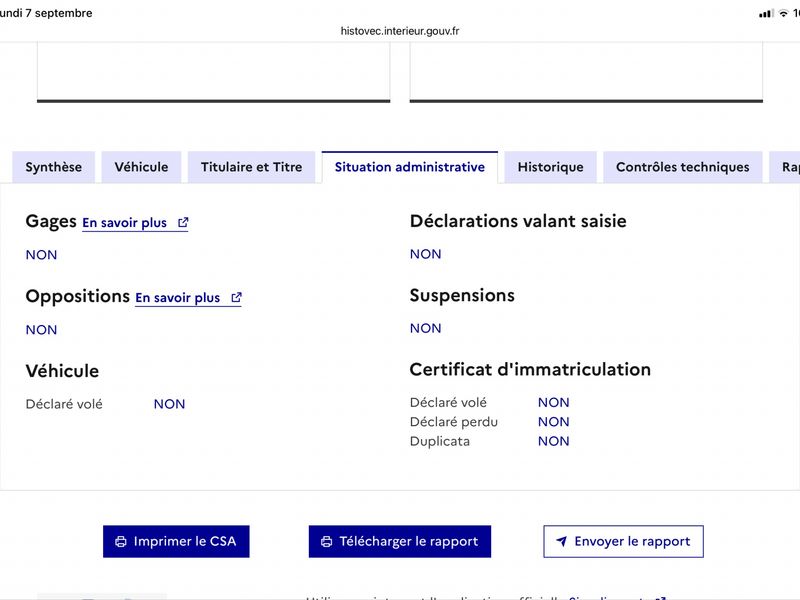The height and width of the screenshot is (600, 800).
Task: Switch to the Véhicule tab
Action: 141,167
